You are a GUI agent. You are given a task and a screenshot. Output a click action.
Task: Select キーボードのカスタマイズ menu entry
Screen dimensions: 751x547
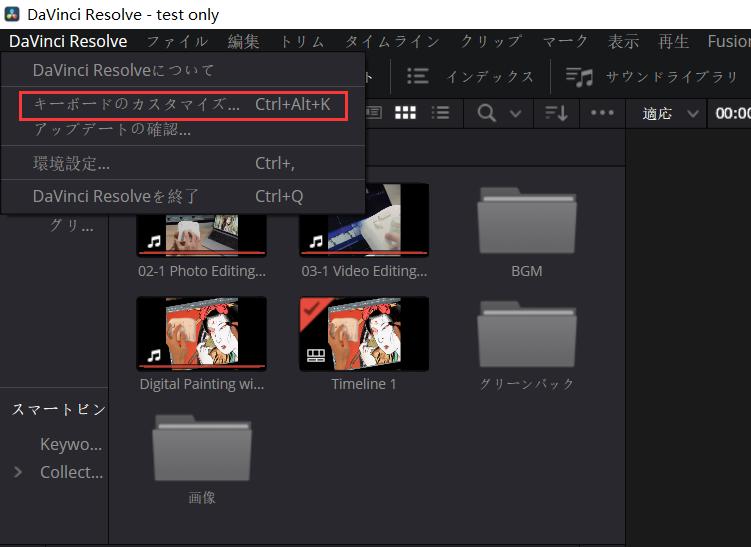[183, 104]
